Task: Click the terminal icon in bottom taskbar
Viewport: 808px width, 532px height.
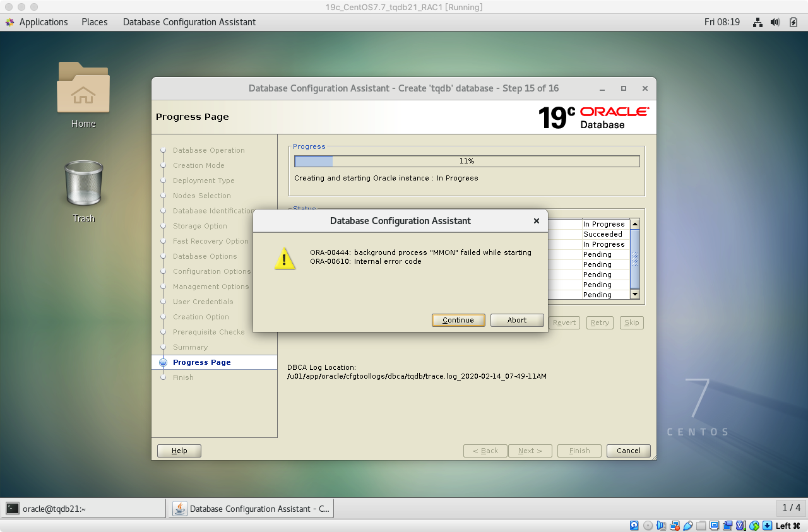Action: click(x=13, y=508)
